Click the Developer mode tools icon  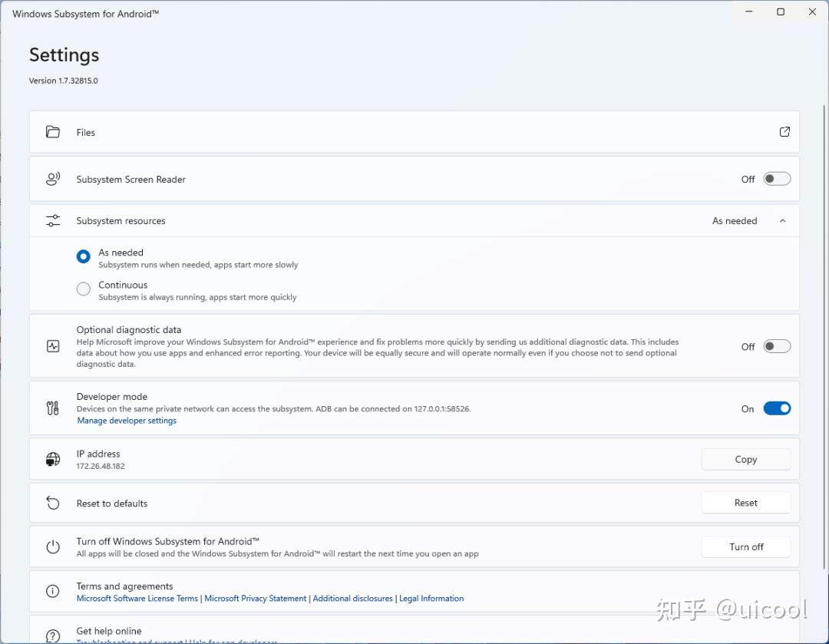[52, 408]
